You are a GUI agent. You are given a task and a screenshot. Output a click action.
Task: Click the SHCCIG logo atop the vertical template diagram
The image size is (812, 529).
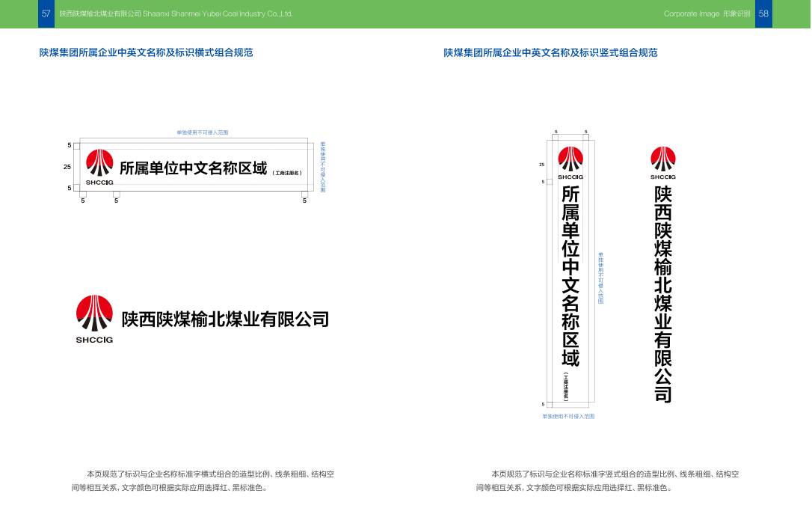pyautogui.click(x=570, y=162)
